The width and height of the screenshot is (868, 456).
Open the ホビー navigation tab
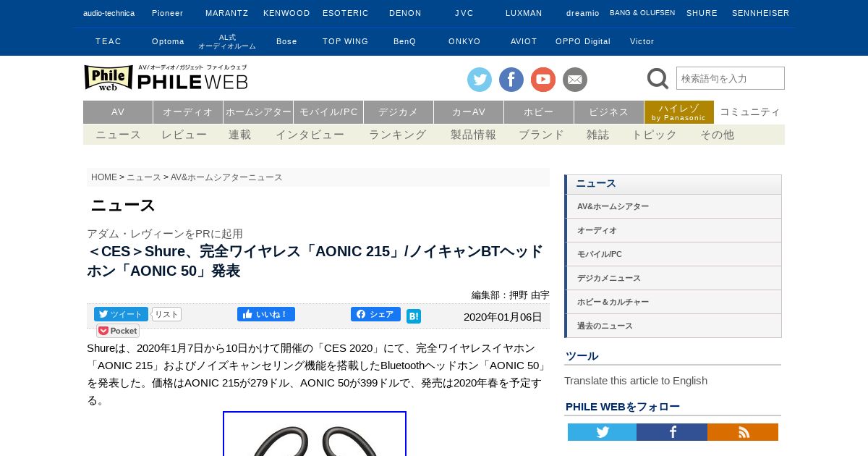[539, 112]
